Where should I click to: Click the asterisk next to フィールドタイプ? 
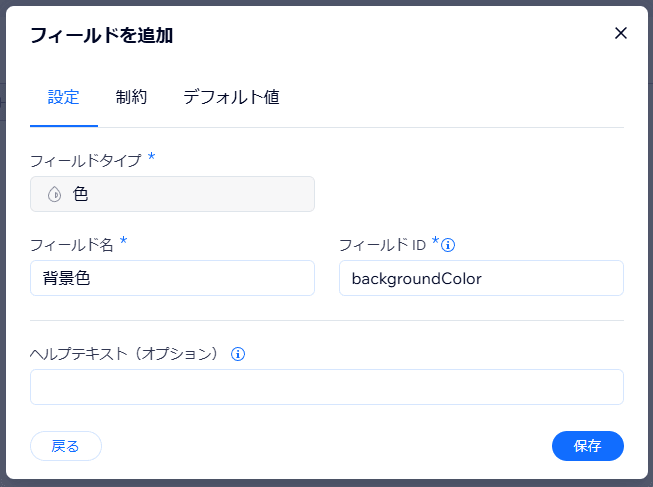coord(151,158)
